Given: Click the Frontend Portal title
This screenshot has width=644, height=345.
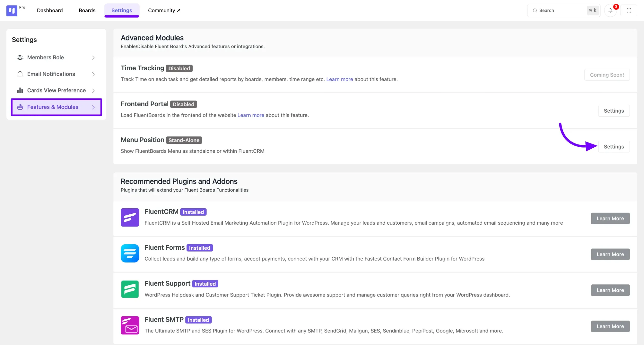Looking at the screenshot, I should pyautogui.click(x=145, y=104).
